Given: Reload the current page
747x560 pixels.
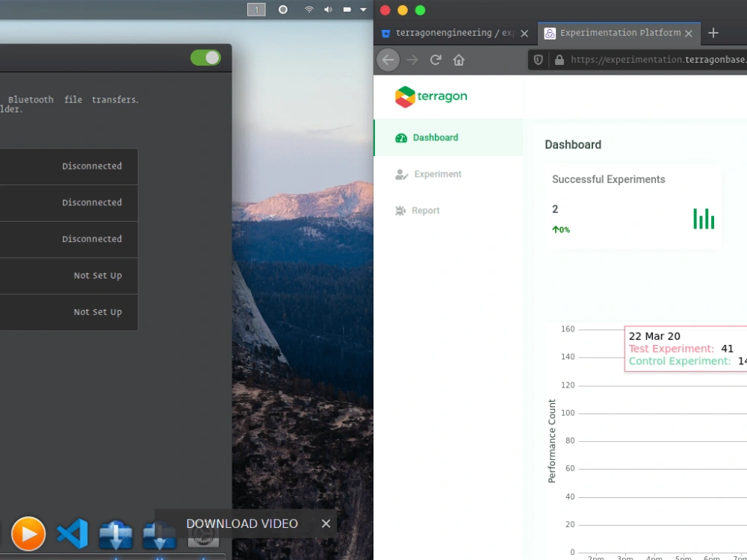Looking at the screenshot, I should click(436, 60).
